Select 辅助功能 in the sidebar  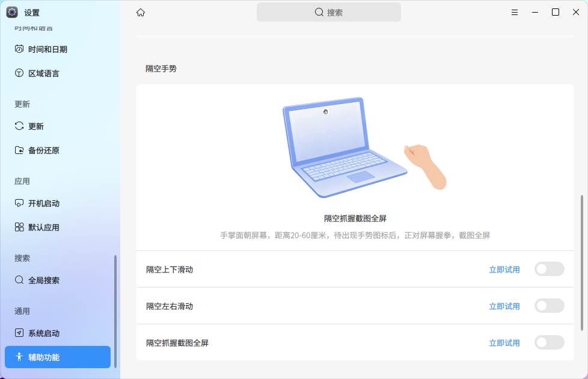click(58, 357)
